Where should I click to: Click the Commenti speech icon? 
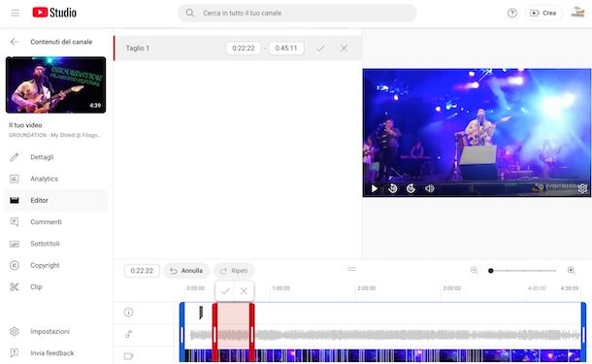[15, 222]
